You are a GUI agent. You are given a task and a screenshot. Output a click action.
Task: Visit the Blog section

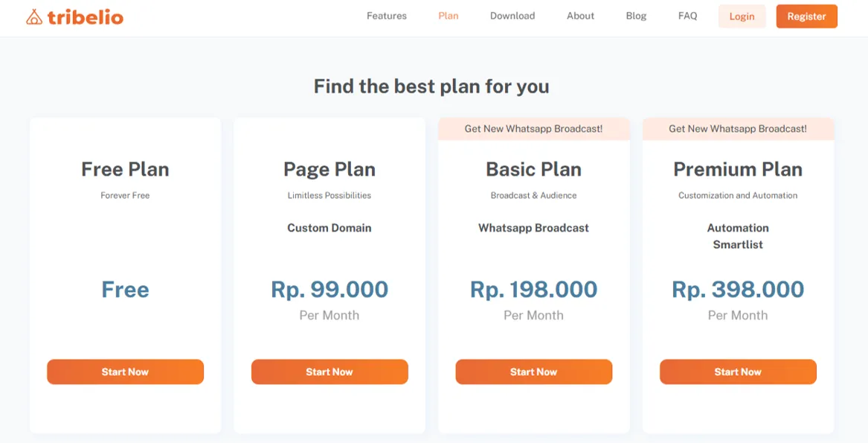(636, 16)
